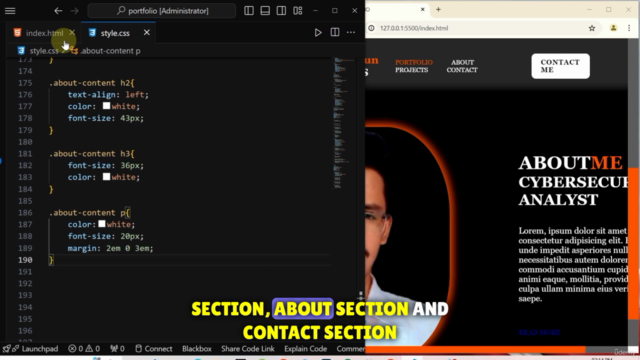Close the index.html tab
The image size is (640, 360).
pos(72,33)
